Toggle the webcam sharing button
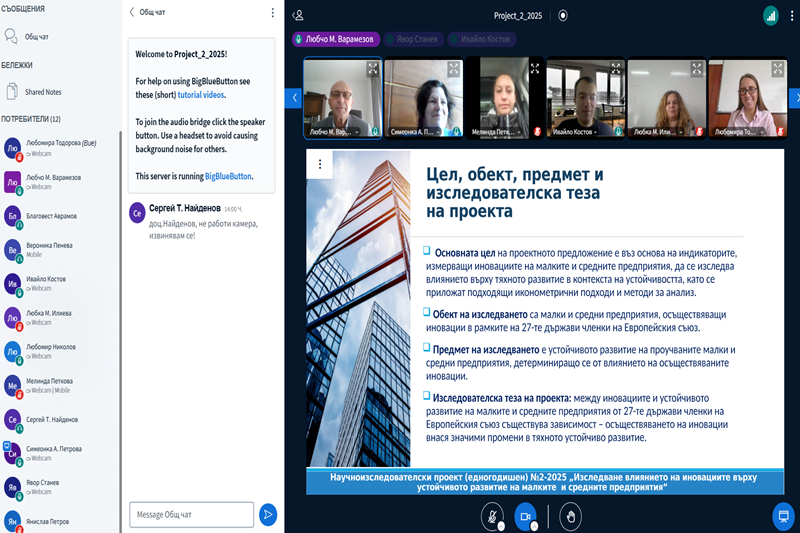 click(525, 516)
